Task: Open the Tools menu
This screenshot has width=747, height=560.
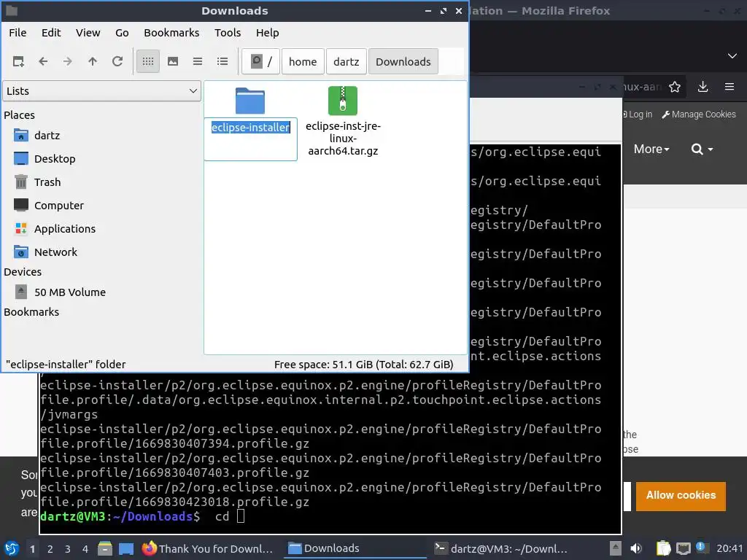Action: pyautogui.click(x=228, y=33)
